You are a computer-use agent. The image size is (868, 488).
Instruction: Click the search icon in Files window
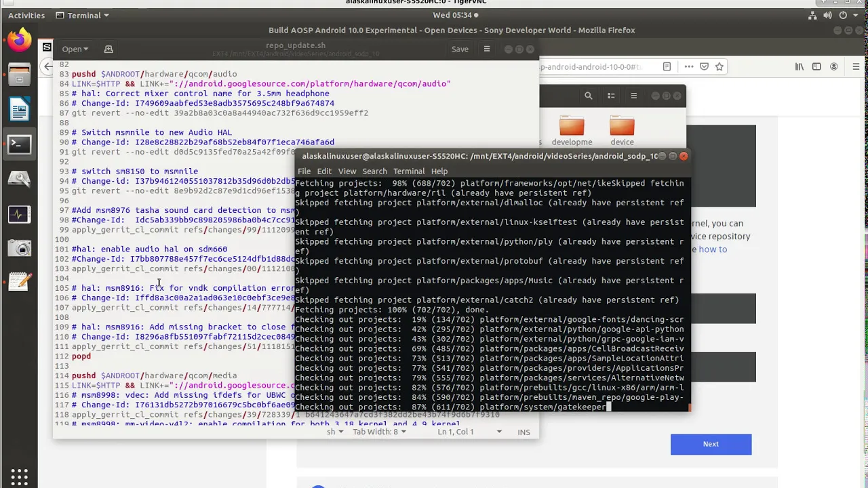pos(589,96)
